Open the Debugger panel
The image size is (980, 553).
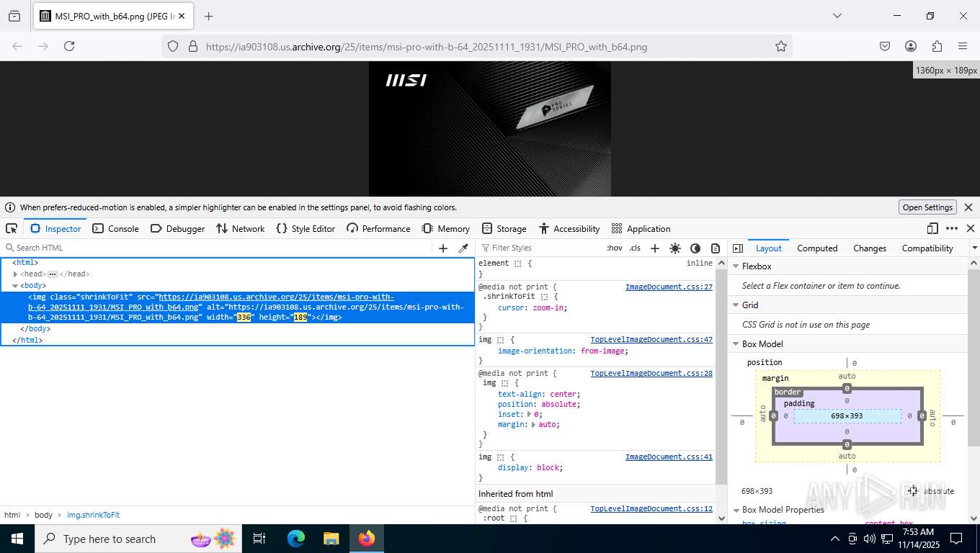tap(177, 228)
